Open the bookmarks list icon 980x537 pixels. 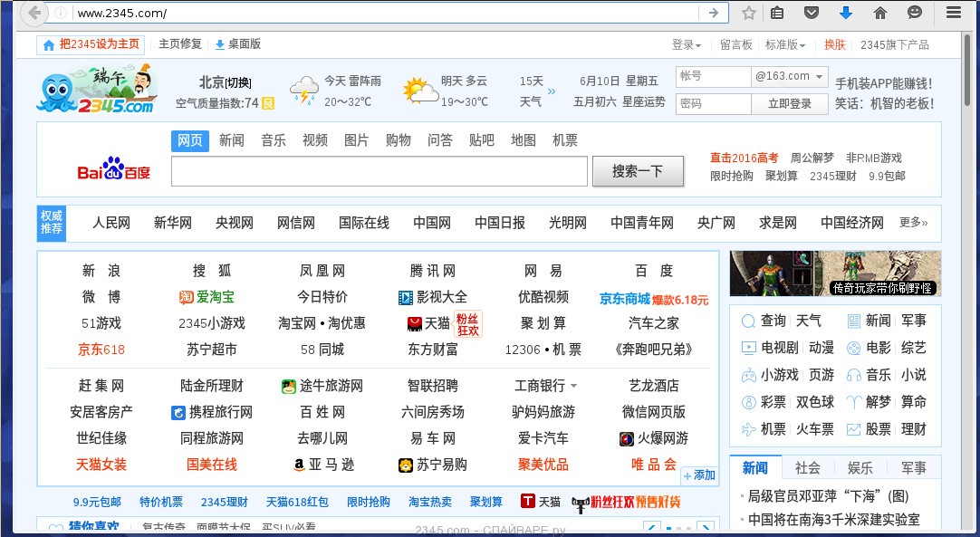click(777, 13)
